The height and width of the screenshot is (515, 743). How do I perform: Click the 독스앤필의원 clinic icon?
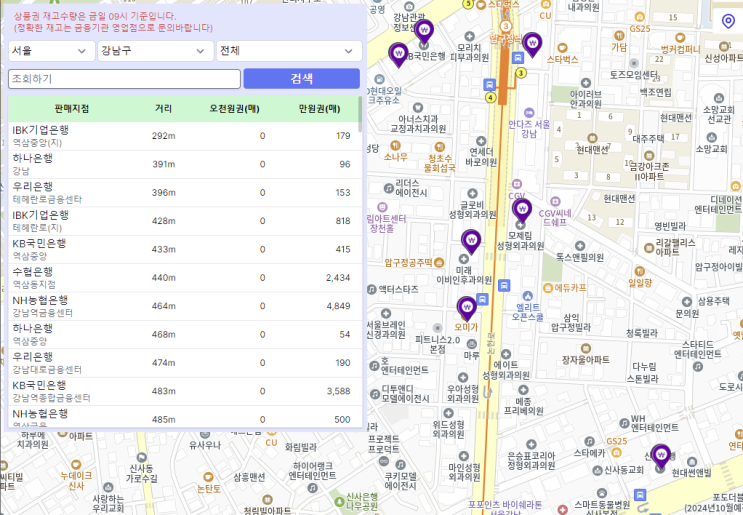580,246
